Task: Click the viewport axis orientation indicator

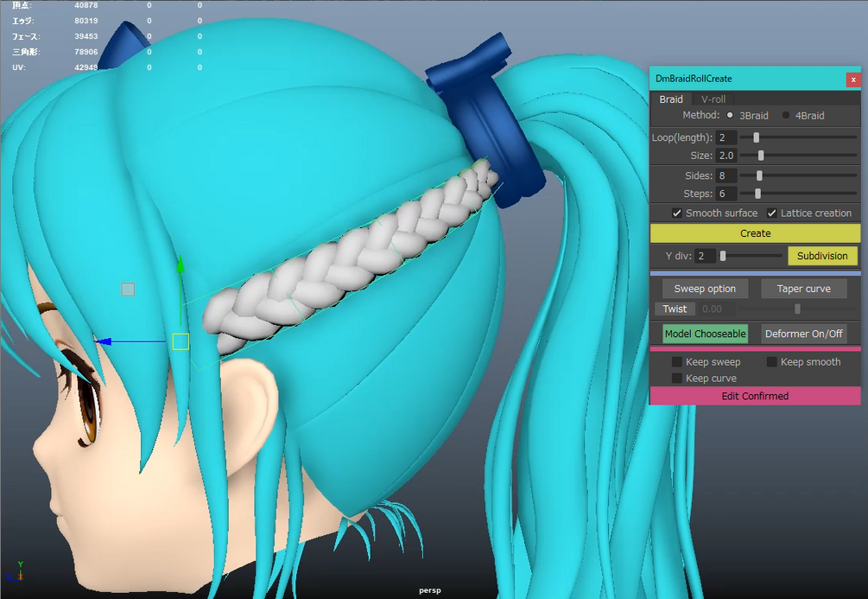Action: click(17, 570)
